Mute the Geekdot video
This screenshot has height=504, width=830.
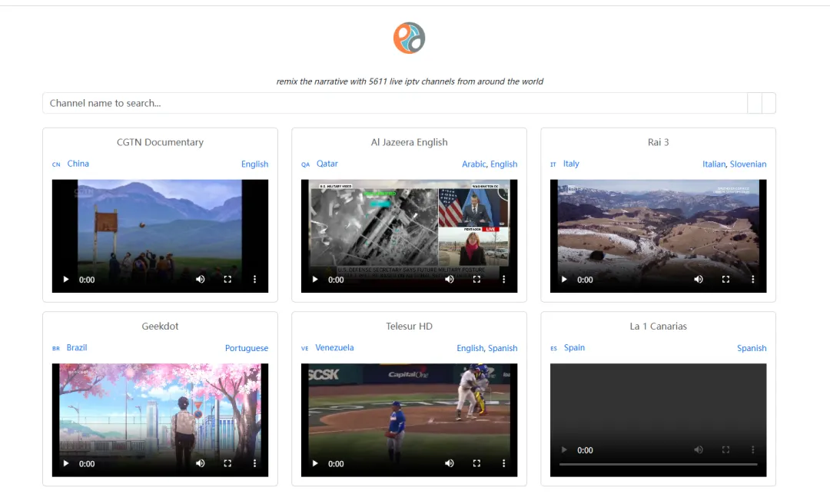pyautogui.click(x=200, y=464)
